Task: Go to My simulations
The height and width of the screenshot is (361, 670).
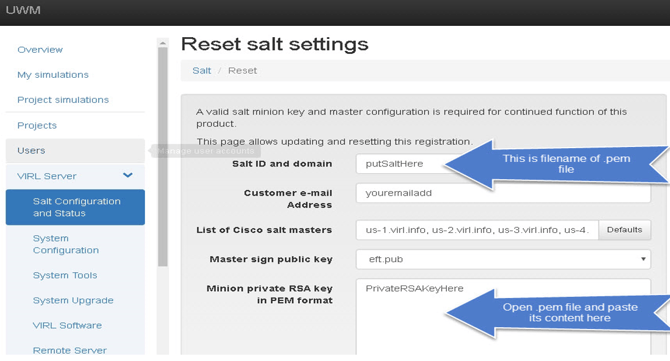Action: [53, 75]
